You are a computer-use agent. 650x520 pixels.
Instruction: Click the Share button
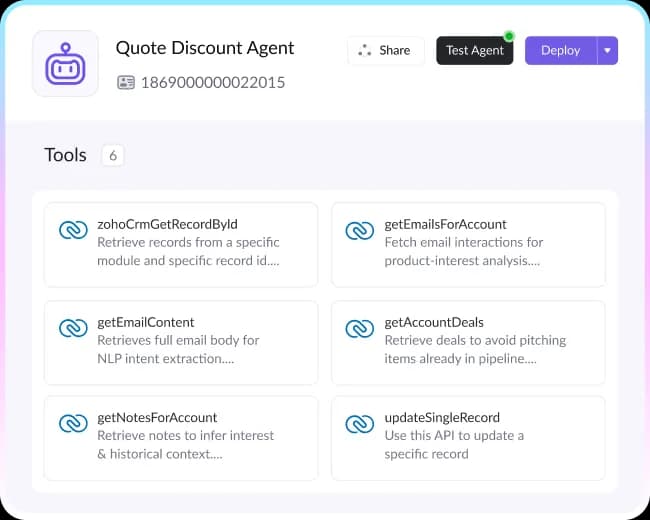[x=386, y=51]
